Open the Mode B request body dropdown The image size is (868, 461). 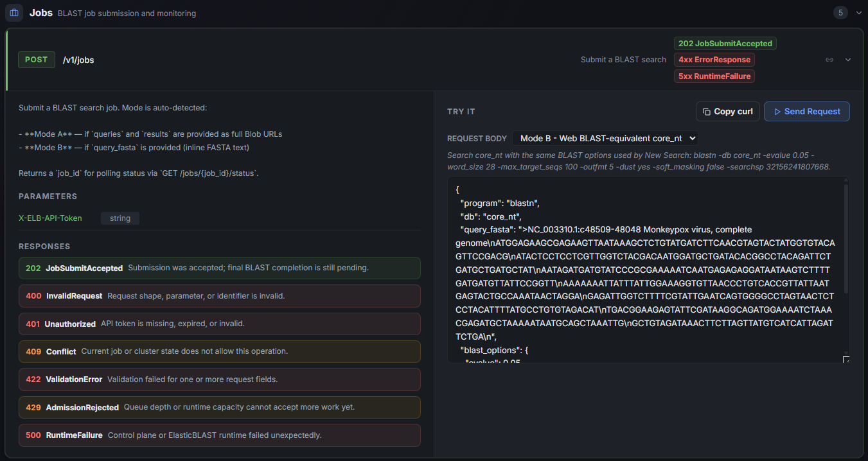tap(605, 138)
